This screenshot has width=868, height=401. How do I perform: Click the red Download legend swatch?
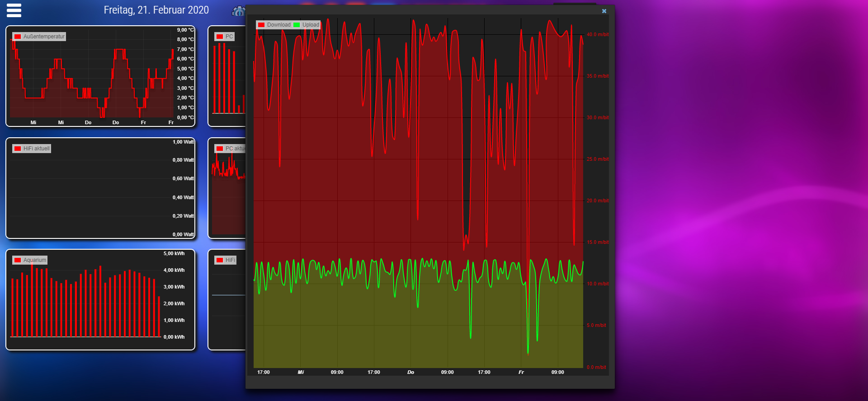261,25
